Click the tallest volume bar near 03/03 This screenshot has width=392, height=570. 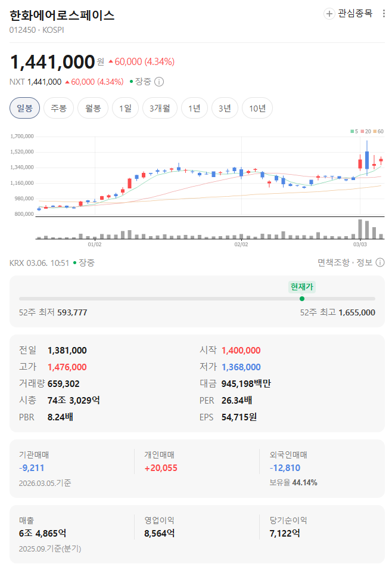[x=360, y=229]
